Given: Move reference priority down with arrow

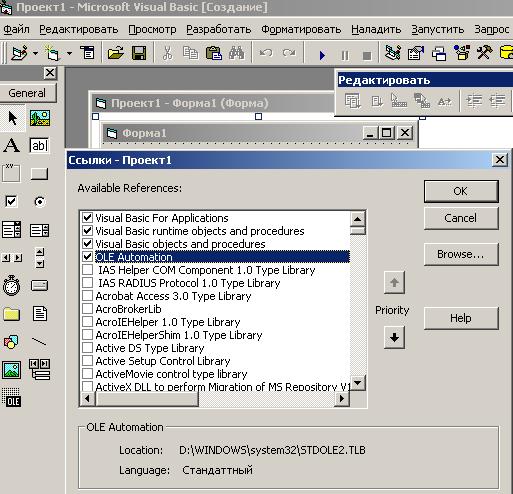Looking at the screenshot, I should (x=394, y=337).
